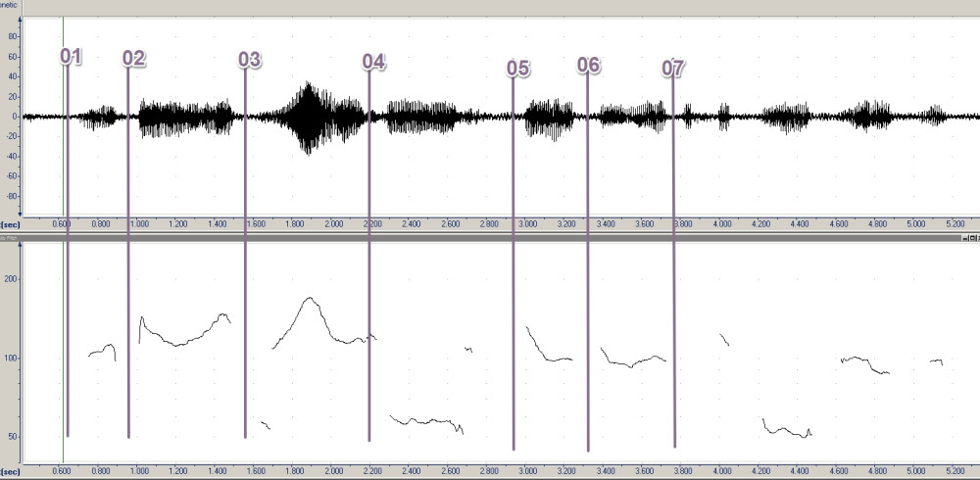This screenshot has width=980, height=480.
Task: Click the (sec) label of waveform axis
Action: pyautogui.click(x=10, y=223)
